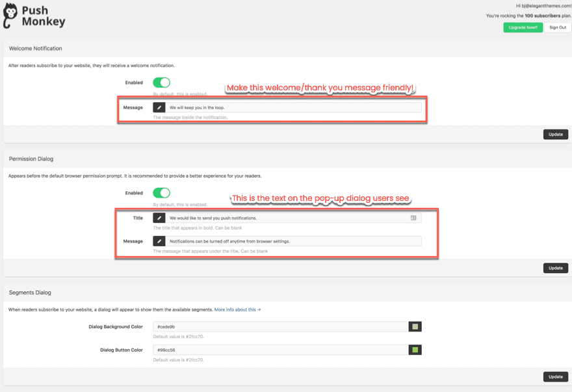Disable the Welcome Notification toggle

(x=161, y=82)
